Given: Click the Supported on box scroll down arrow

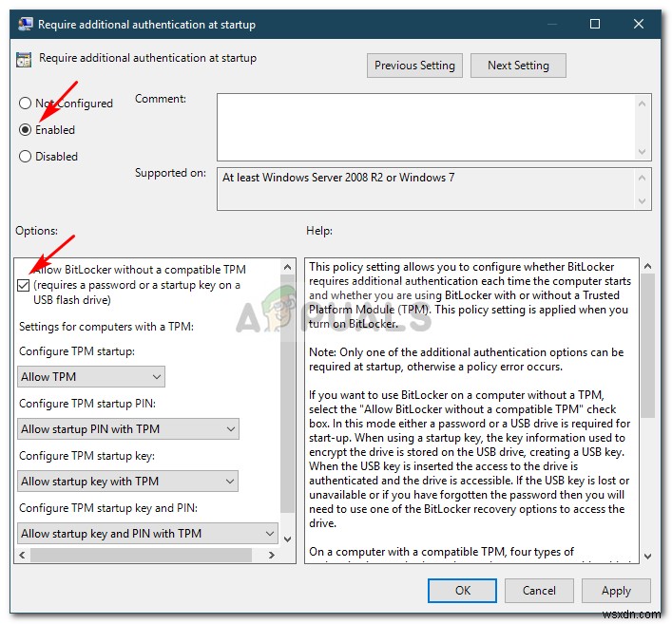Looking at the screenshot, I should 642,200.
